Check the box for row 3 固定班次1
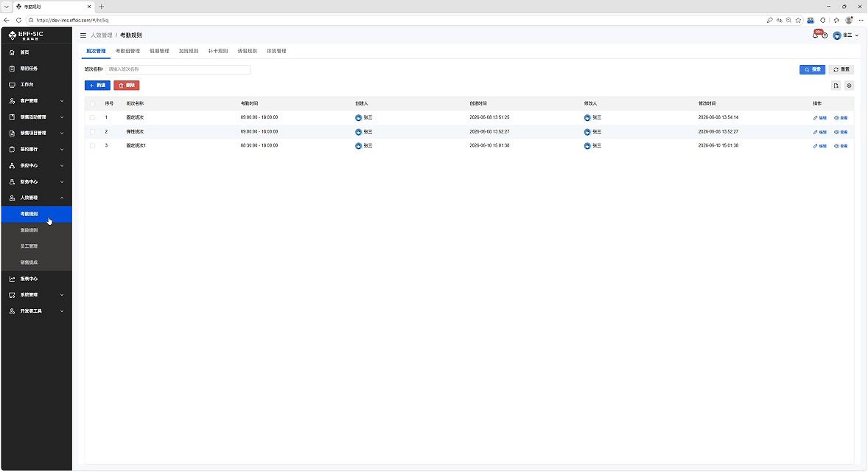The image size is (868, 472). point(92,146)
